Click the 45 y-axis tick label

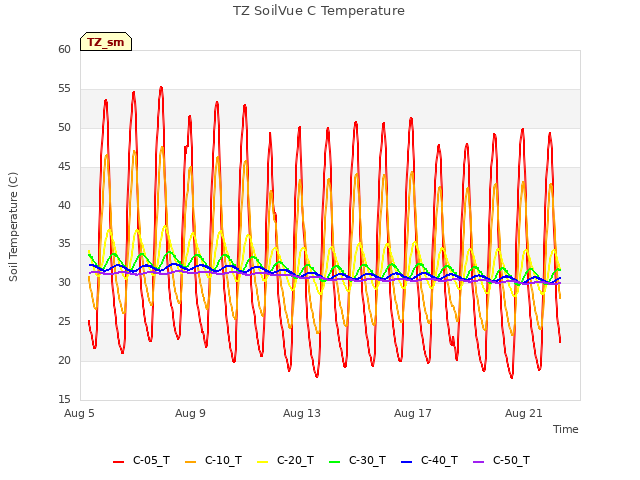pyautogui.click(x=64, y=166)
